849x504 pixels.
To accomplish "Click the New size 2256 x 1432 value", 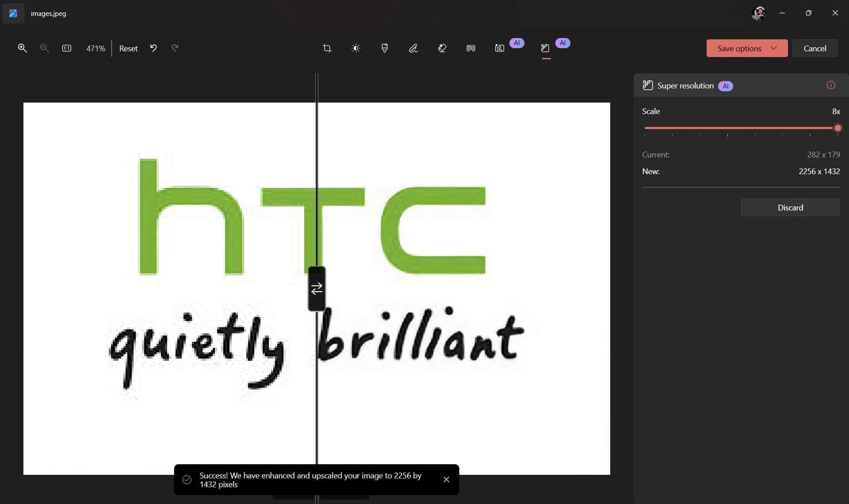I will [819, 171].
